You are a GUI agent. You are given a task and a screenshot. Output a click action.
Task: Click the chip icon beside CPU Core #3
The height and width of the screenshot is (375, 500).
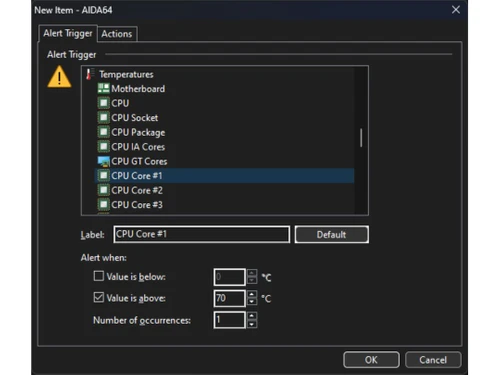coord(103,204)
